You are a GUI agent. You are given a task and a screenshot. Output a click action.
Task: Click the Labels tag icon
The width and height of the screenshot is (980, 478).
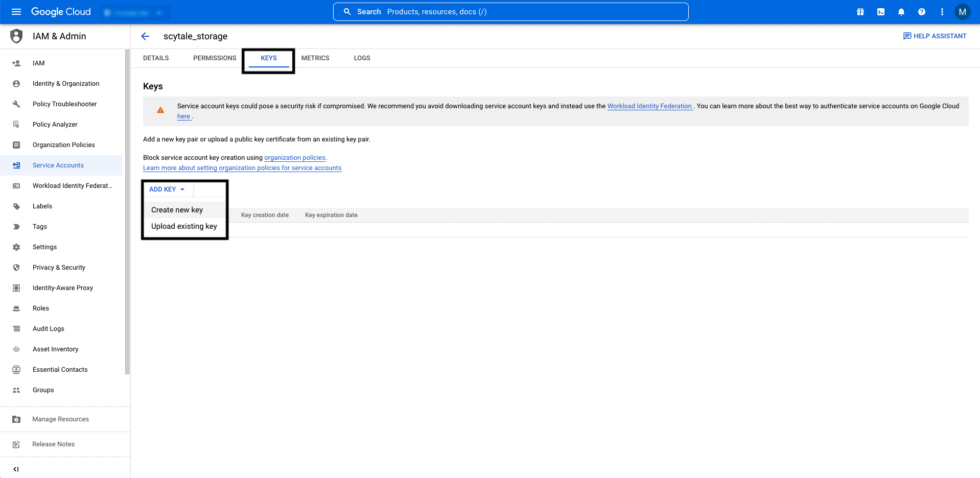point(16,206)
